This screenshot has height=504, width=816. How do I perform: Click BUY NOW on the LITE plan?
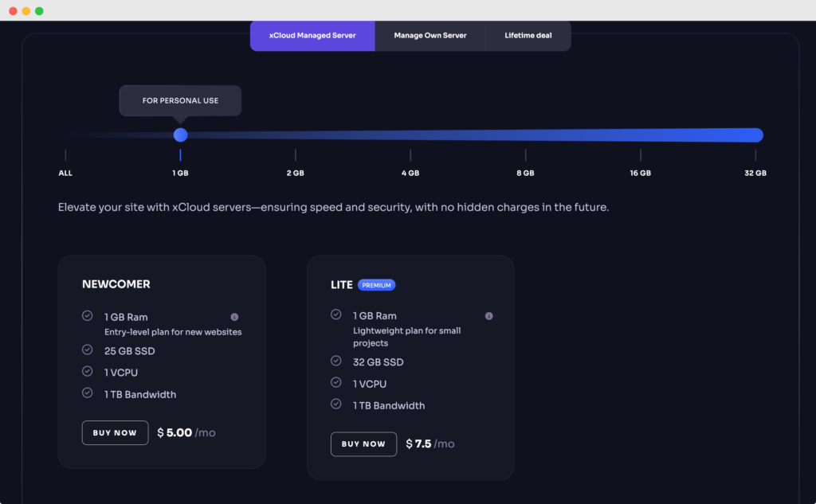[x=363, y=444]
